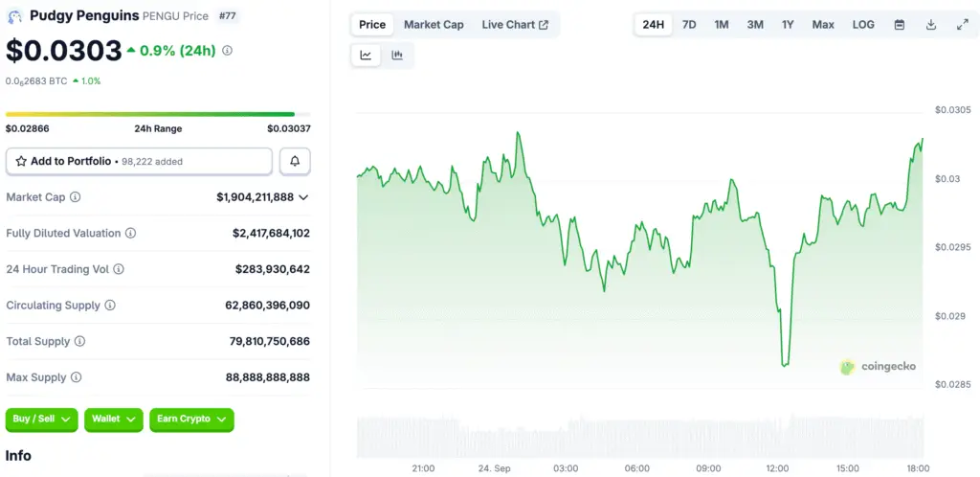Click the $2,417,684,102 valuation value

pos(271,233)
